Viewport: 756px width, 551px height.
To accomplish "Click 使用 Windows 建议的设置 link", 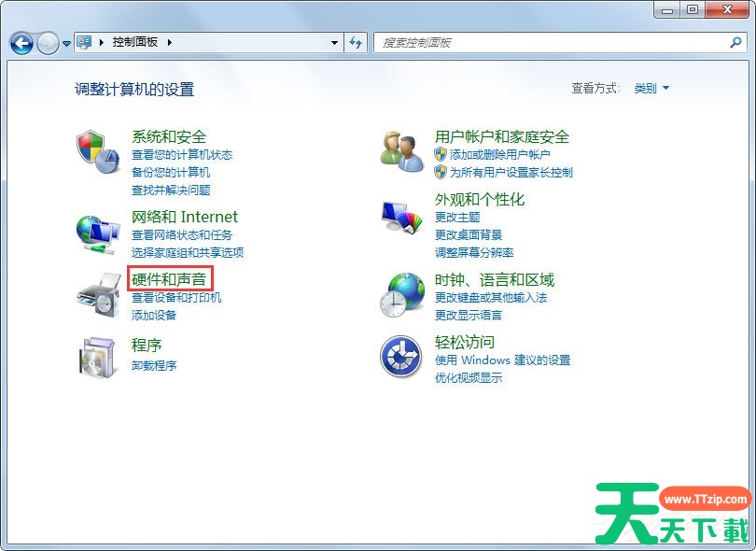I will point(502,360).
